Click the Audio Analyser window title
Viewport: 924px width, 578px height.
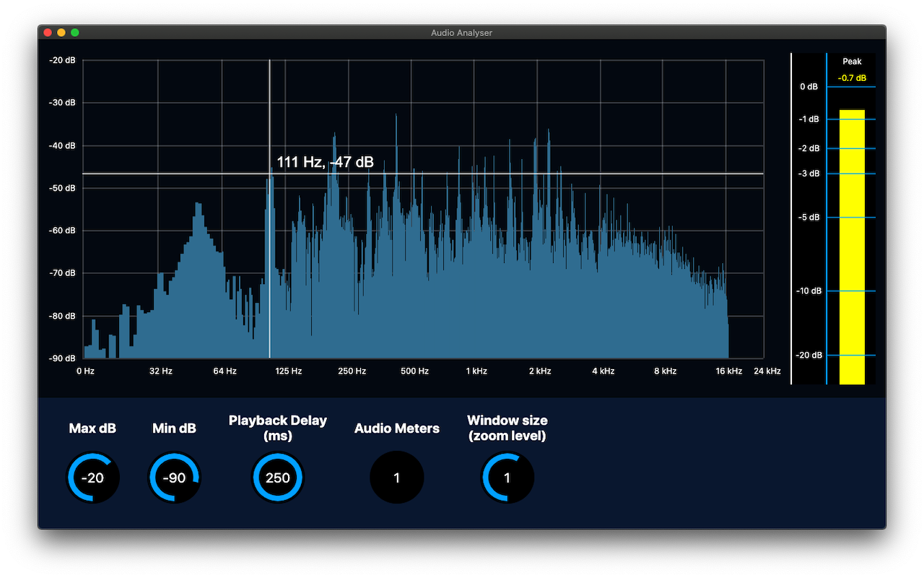[462, 33]
